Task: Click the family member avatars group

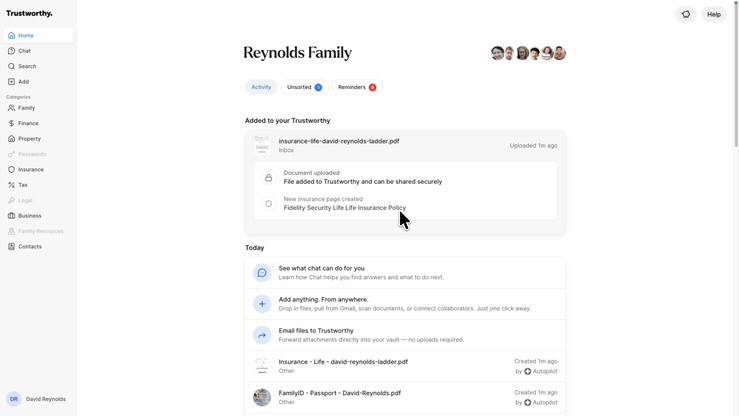Action: click(528, 53)
